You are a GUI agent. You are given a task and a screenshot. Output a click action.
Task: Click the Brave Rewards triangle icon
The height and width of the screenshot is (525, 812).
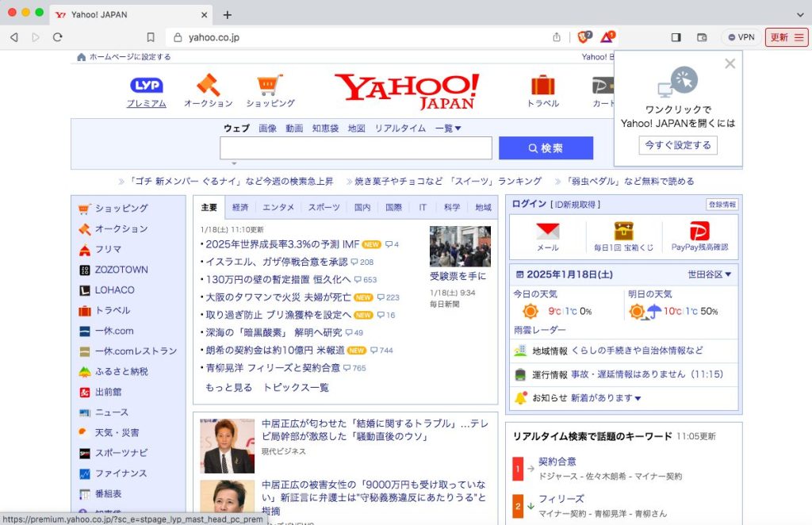607,36
